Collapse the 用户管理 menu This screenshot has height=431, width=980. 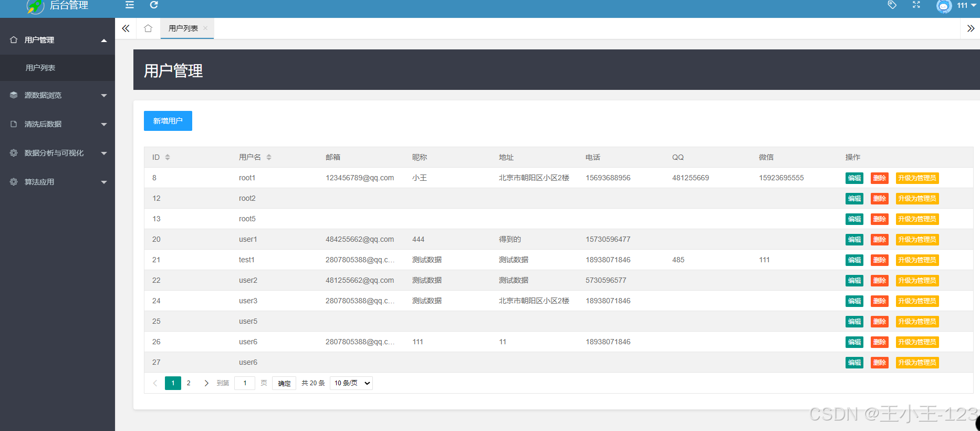click(x=57, y=40)
